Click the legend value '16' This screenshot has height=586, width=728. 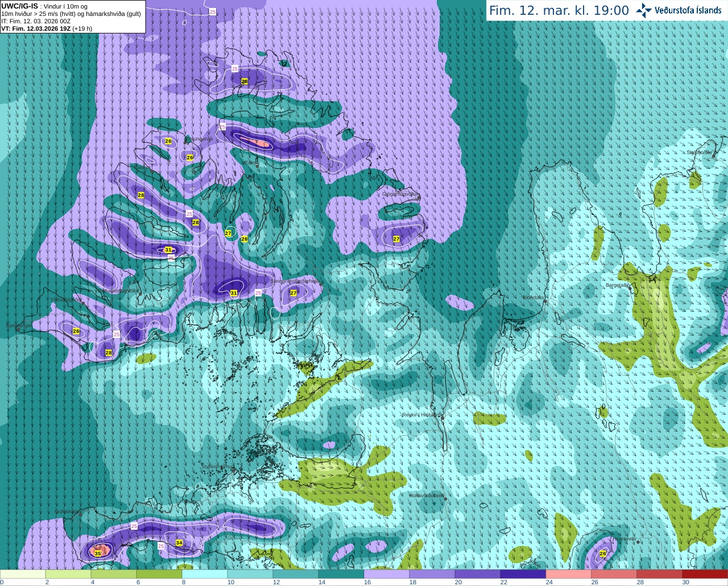point(367,582)
